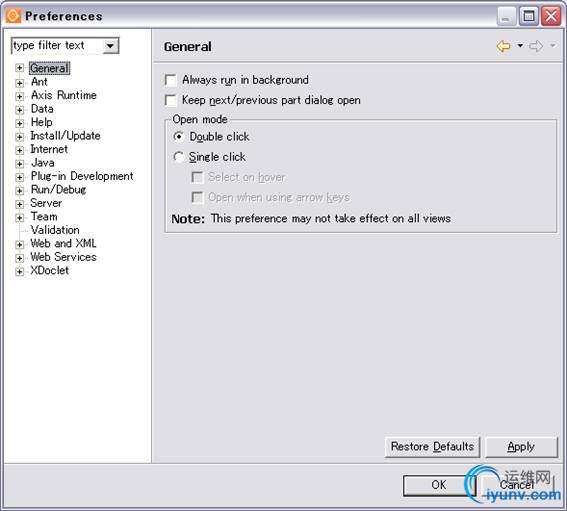Expand the Web and XML node

[20, 244]
